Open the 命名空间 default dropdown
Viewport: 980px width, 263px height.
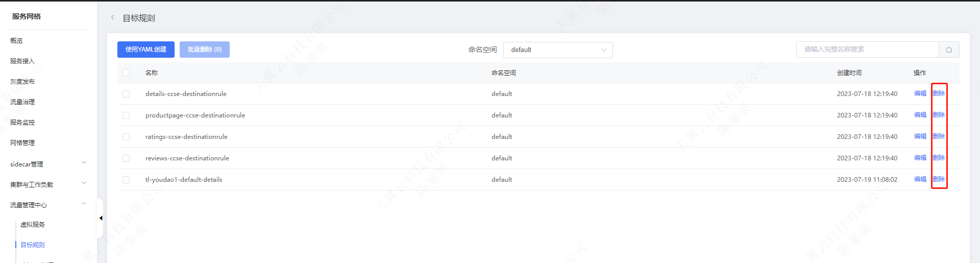click(x=558, y=50)
